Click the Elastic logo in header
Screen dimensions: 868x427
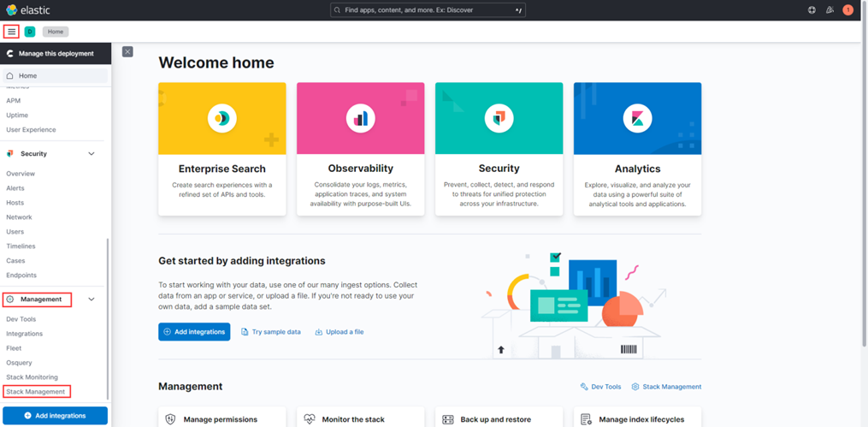[26, 9]
